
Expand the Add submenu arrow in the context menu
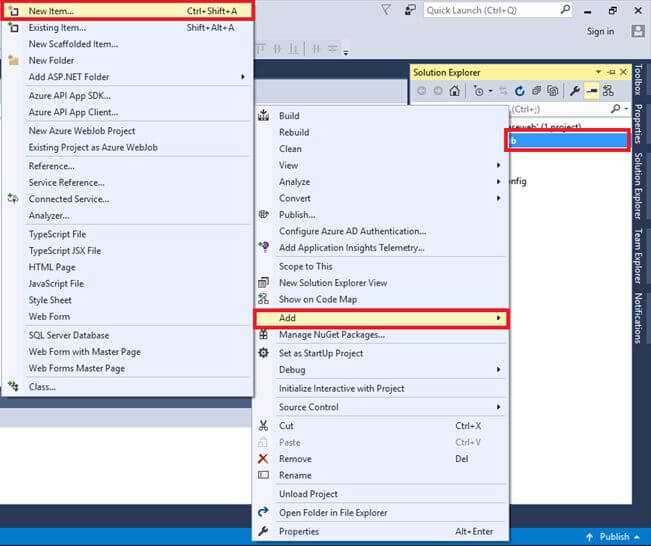point(498,318)
